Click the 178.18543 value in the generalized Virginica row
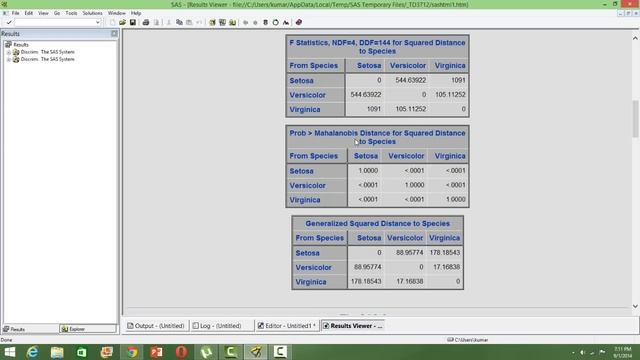The height and width of the screenshot is (360, 640). (366, 281)
